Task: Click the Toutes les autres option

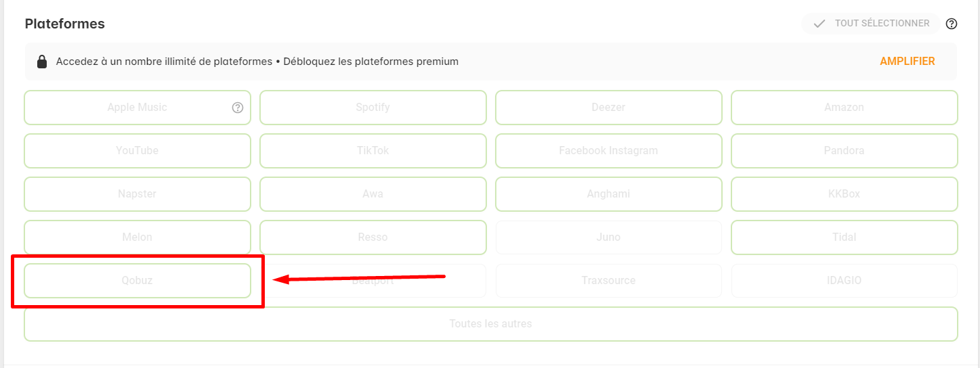Action: pyautogui.click(x=491, y=324)
